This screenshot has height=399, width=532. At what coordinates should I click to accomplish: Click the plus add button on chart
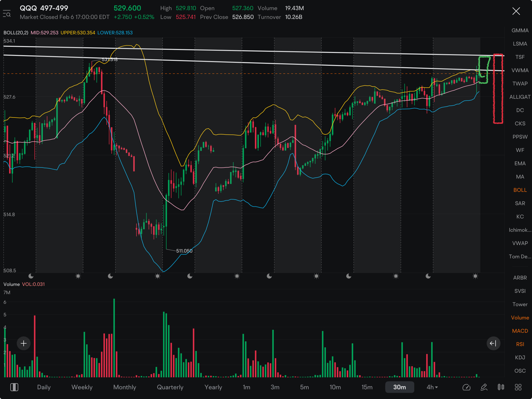pos(24,343)
